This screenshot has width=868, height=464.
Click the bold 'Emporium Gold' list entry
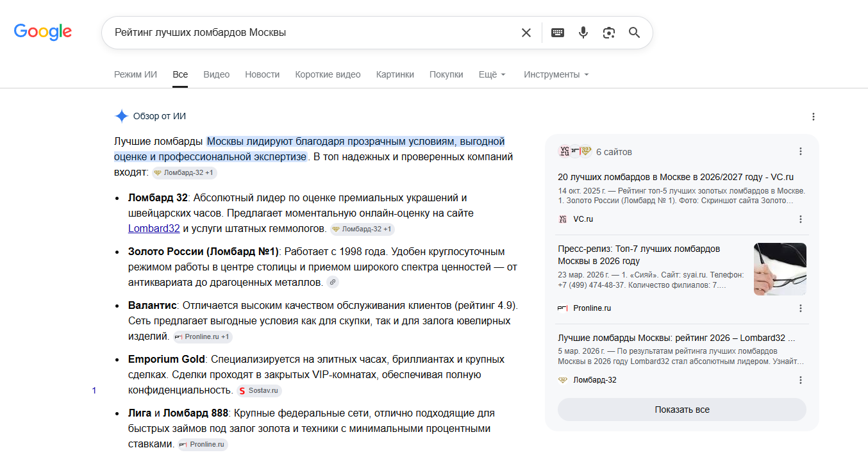(x=167, y=359)
